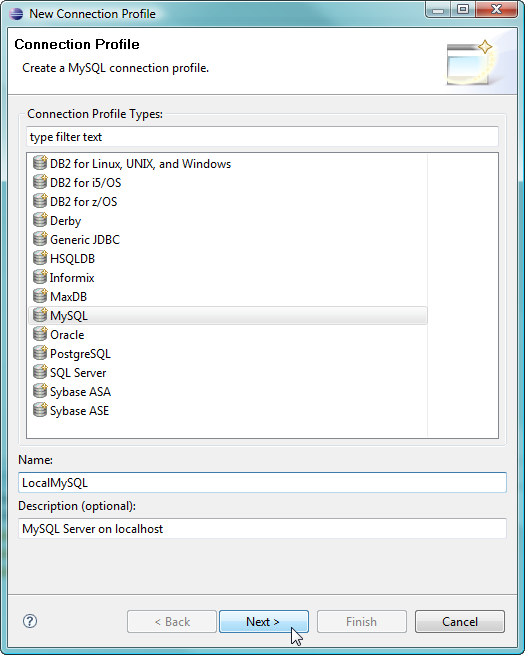Maximize the New Connection Profile window
The width and height of the screenshot is (525, 655).
click(463, 10)
